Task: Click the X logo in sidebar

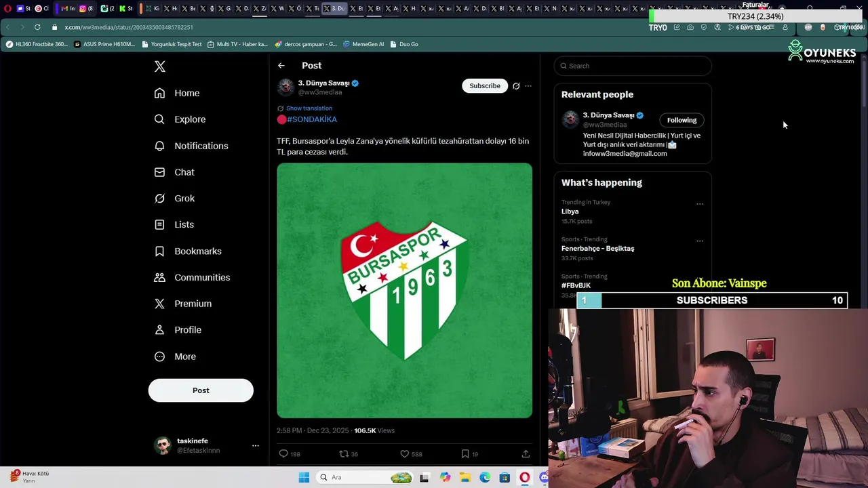Action: click(159, 66)
